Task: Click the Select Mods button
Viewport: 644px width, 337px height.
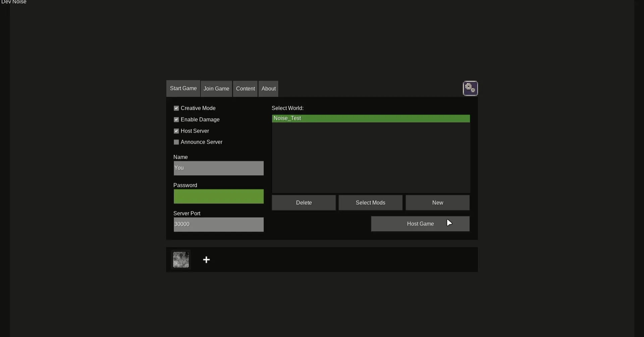Action: (370, 203)
